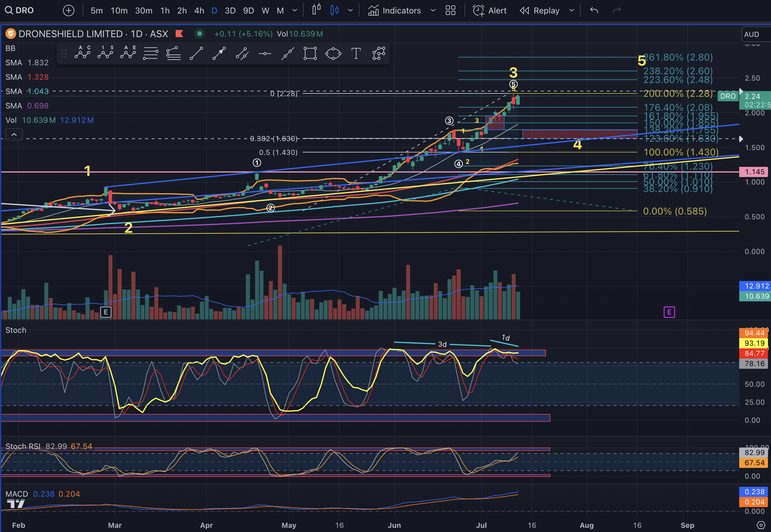Viewport: 771px width, 532px height.
Task: Select the 5m timeframe
Action: pos(97,10)
